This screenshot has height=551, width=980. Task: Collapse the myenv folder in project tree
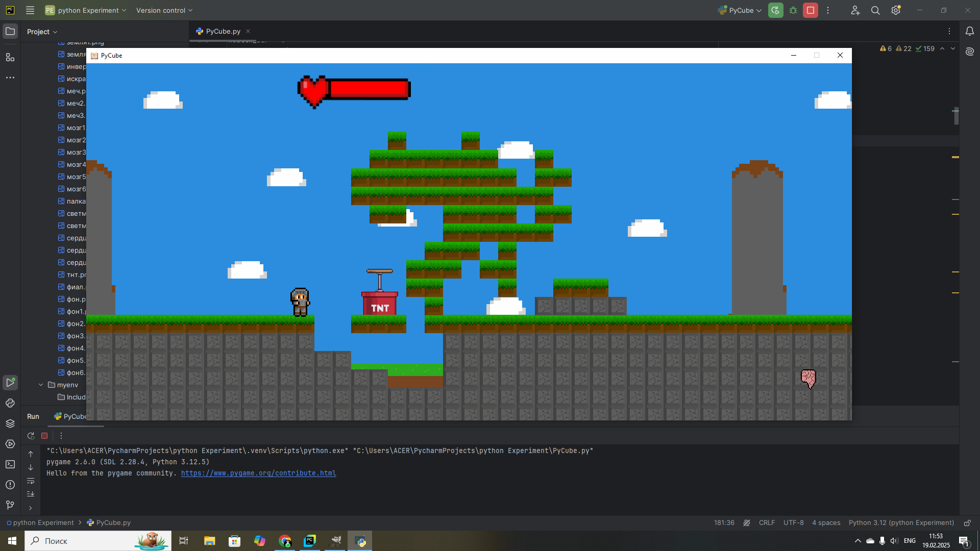pyautogui.click(x=41, y=385)
